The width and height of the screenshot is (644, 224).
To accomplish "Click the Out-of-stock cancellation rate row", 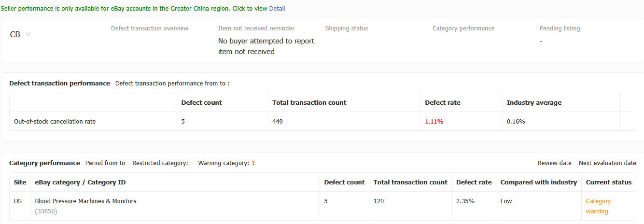I will [55, 122].
